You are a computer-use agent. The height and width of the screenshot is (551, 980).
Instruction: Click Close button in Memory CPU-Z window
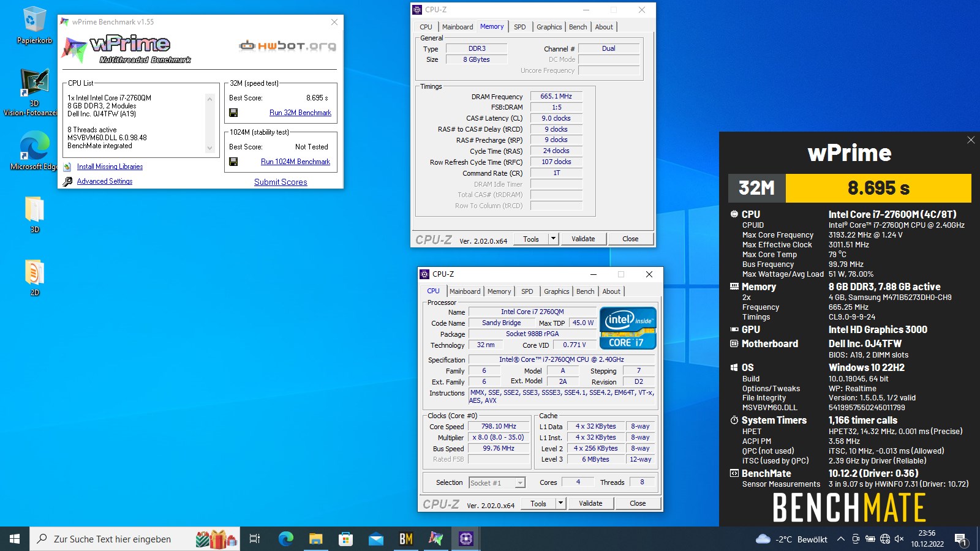[x=630, y=239]
